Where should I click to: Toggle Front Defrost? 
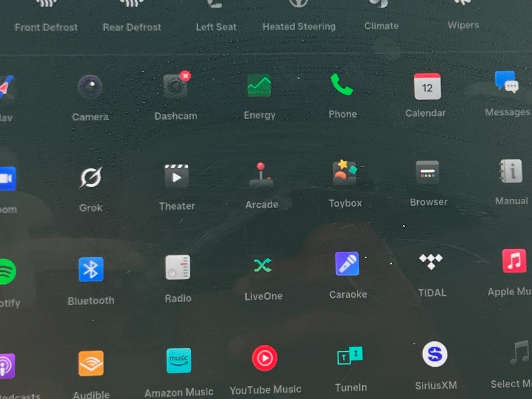tap(46, 27)
